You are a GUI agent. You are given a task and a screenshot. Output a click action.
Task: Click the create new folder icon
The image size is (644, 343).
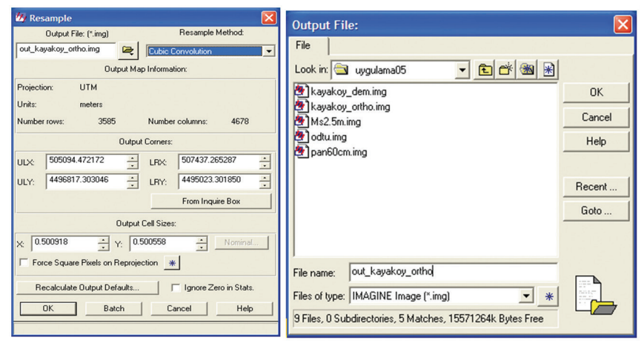[x=506, y=70]
